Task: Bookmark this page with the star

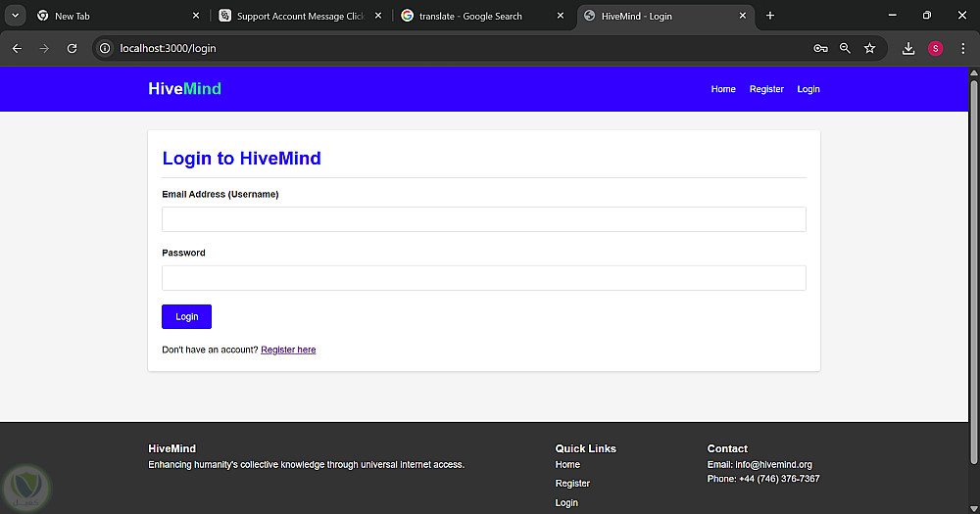Action: coord(869,48)
